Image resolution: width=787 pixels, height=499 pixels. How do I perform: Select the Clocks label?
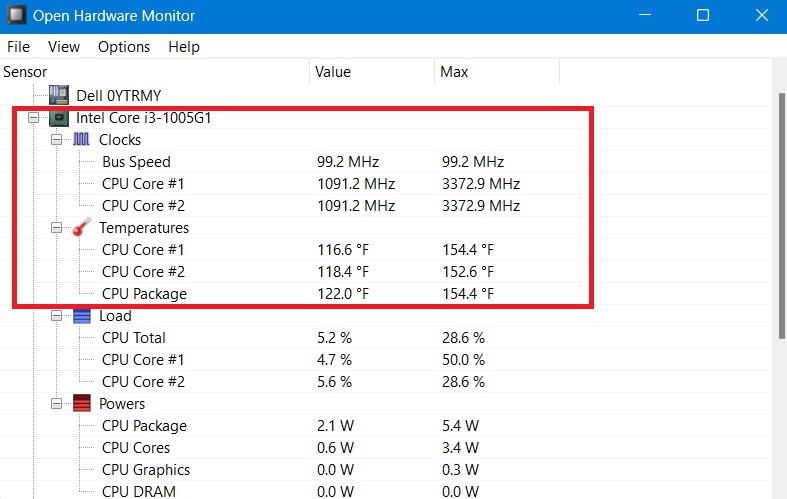coord(120,140)
